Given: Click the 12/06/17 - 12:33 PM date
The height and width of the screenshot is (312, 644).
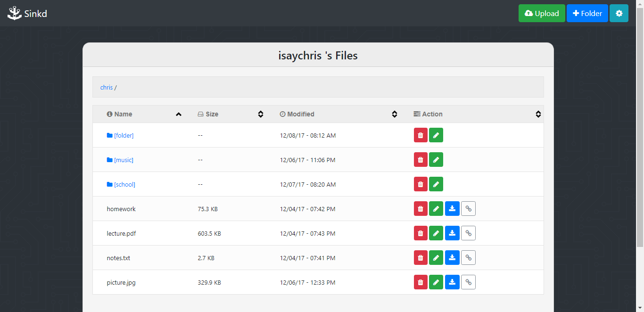Looking at the screenshot, I should pyautogui.click(x=308, y=282).
